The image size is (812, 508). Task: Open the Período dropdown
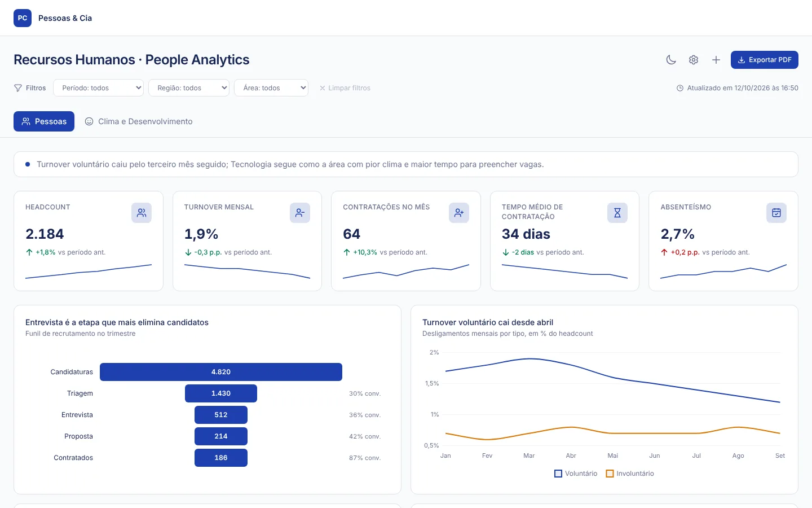point(99,88)
